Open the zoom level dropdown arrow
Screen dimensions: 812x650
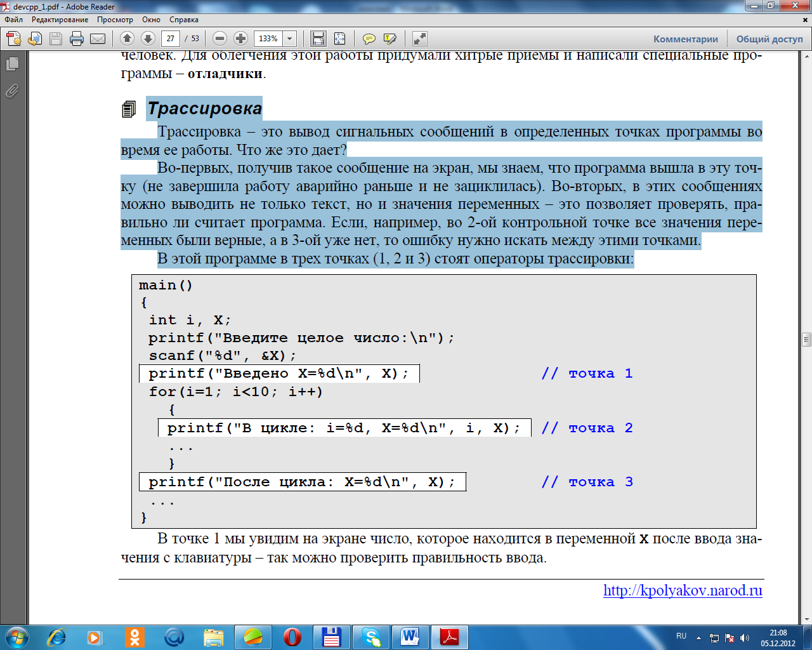(290, 39)
